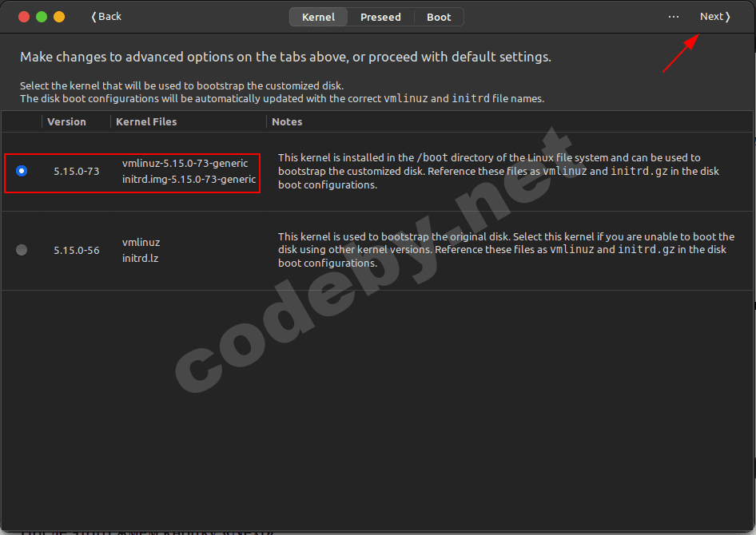
Task: Click the Kernel Files column header
Action: [x=146, y=122]
